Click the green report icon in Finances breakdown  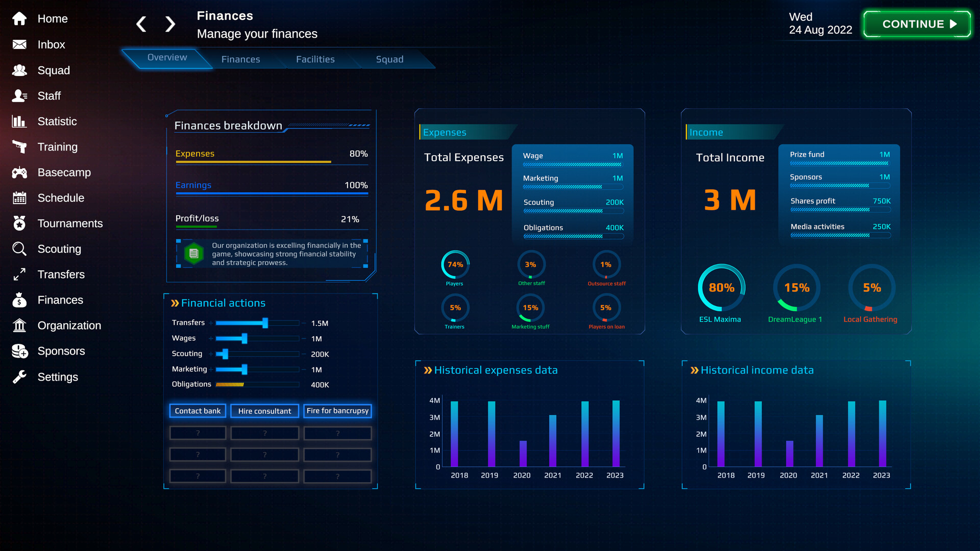pos(193,253)
